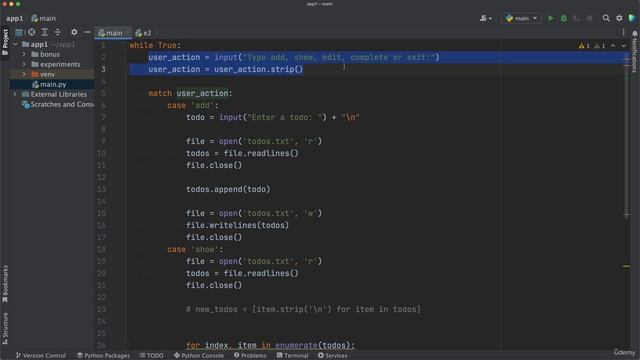
Task: Open Version Control tool window
Action: (x=41, y=356)
